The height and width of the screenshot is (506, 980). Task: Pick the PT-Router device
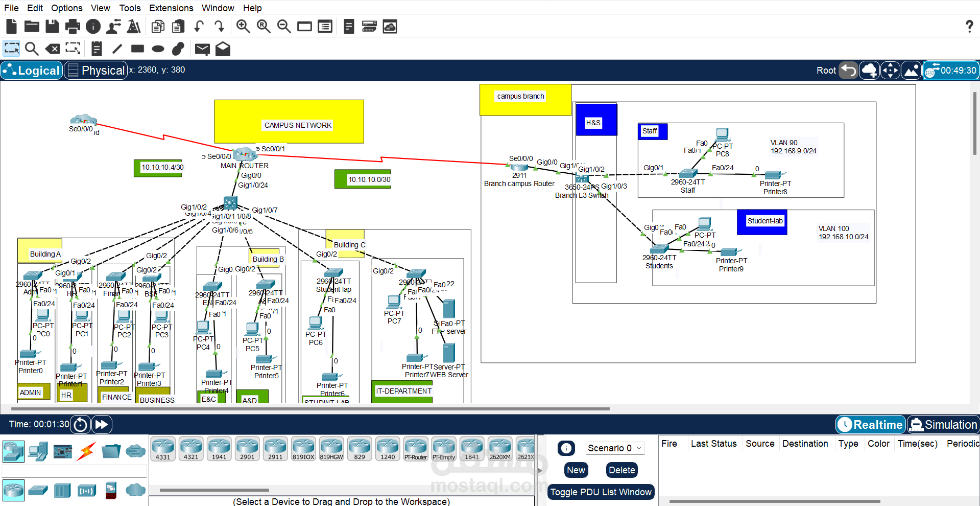coord(416,449)
